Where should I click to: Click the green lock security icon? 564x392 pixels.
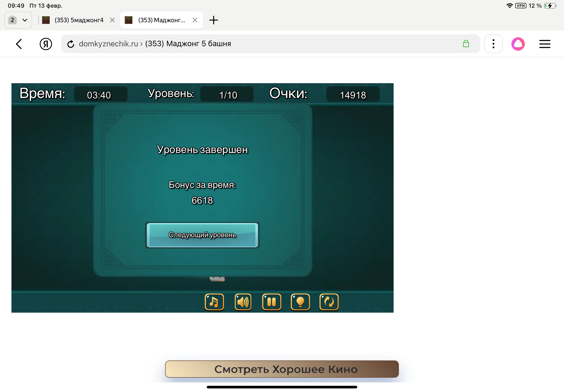pyautogui.click(x=466, y=44)
